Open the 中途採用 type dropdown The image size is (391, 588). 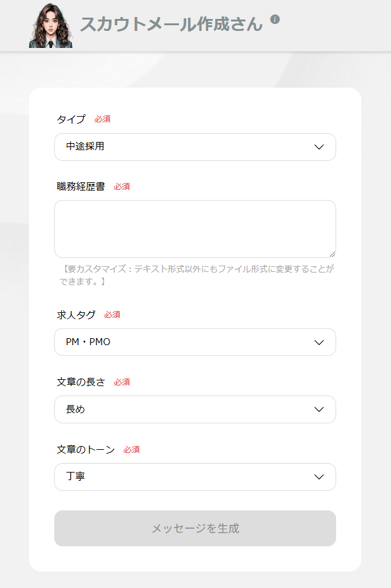click(189, 147)
